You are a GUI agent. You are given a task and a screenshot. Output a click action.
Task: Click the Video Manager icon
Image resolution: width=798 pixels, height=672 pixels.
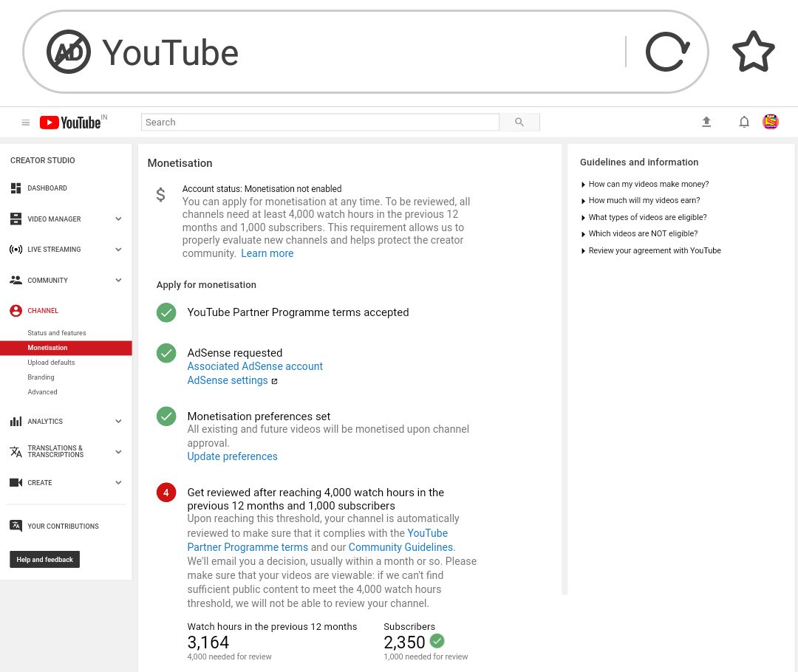tap(16, 219)
